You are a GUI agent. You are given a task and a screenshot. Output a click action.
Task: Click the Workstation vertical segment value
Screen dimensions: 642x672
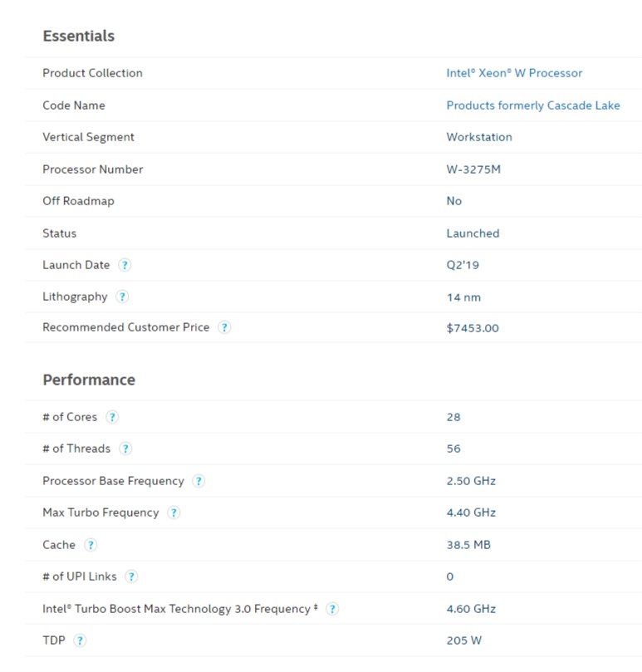pyautogui.click(x=479, y=137)
